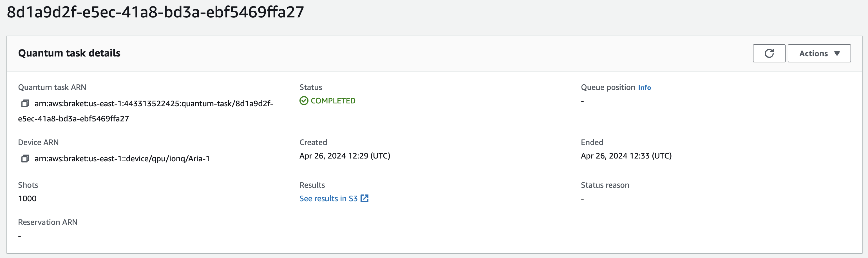The height and width of the screenshot is (258, 868).
Task: Click the refresh icon button
Action: click(x=769, y=53)
